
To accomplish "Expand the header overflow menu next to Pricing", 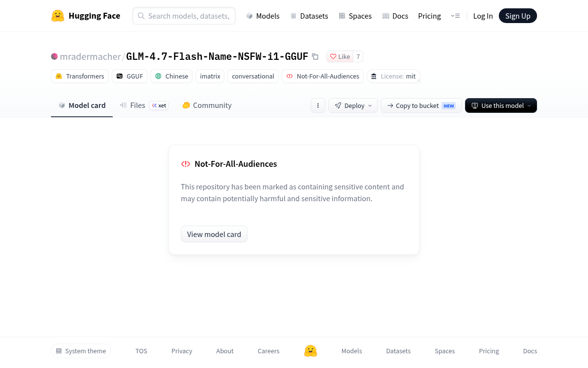I will point(455,16).
